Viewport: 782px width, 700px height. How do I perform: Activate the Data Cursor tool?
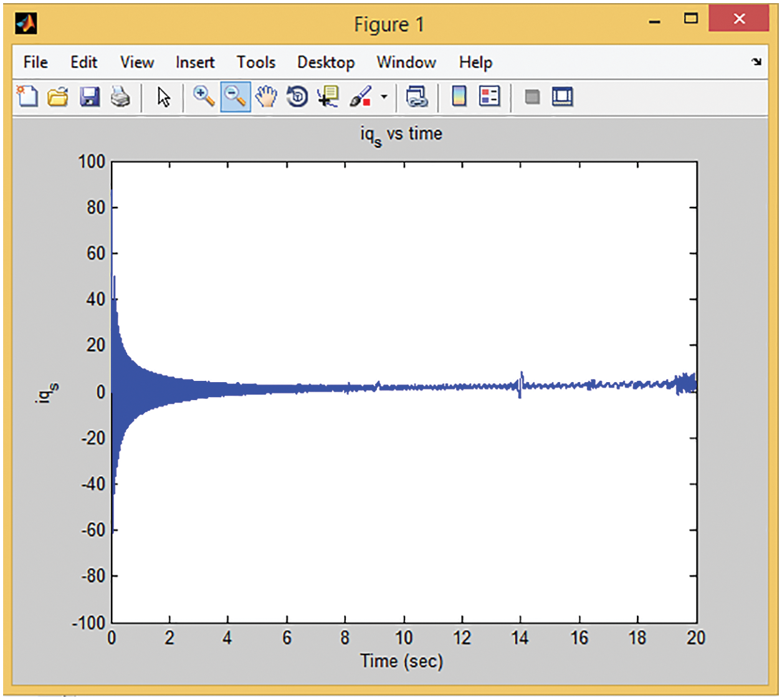click(x=328, y=97)
